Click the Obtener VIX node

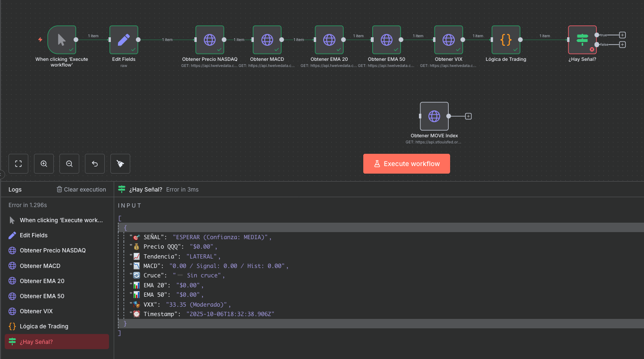pyautogui.click(x=448, y=40)
